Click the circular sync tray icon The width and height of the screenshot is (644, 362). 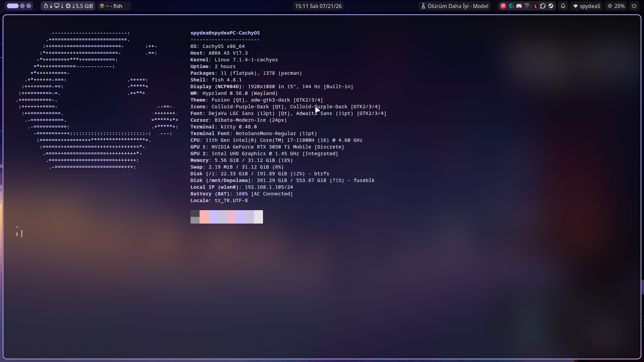pos(543,6)
